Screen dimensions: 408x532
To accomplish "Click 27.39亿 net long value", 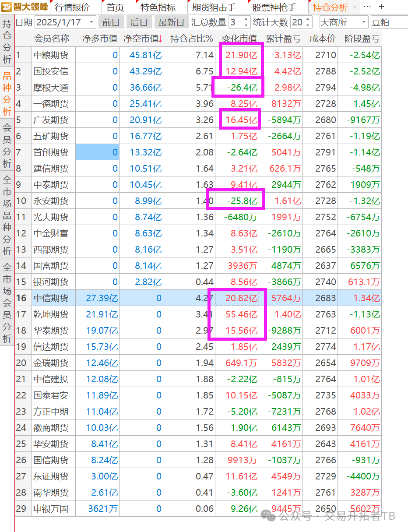I will [102, 298].
